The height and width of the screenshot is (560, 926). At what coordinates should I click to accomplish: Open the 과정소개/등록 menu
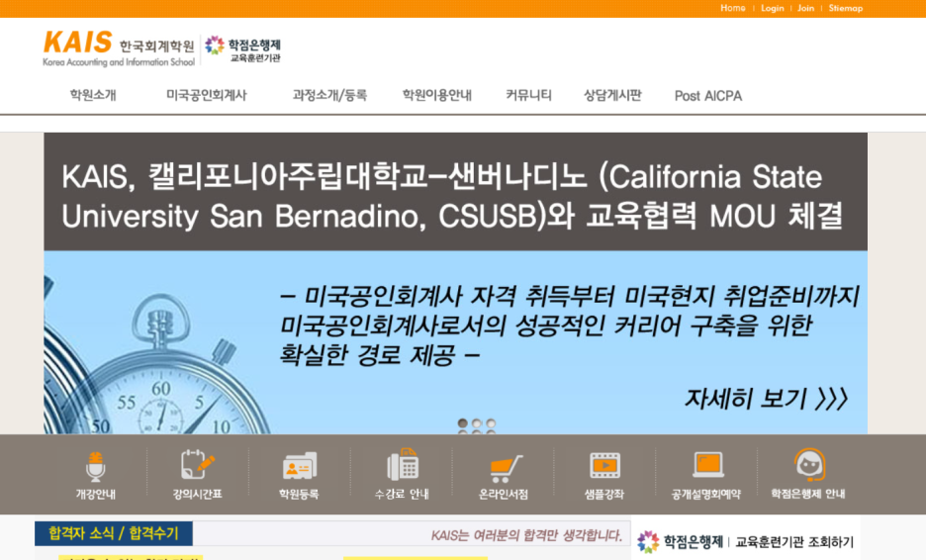pos(329,95)
